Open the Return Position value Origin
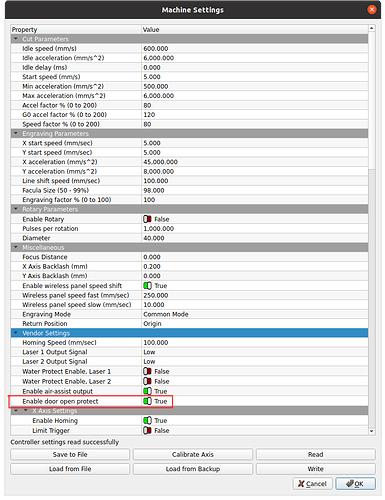Image resolution: width=385 pixels, height=500 pixels. pos(152,324)
